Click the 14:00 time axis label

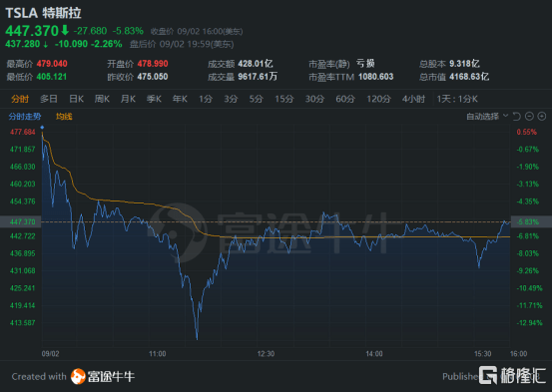point(374,353)
